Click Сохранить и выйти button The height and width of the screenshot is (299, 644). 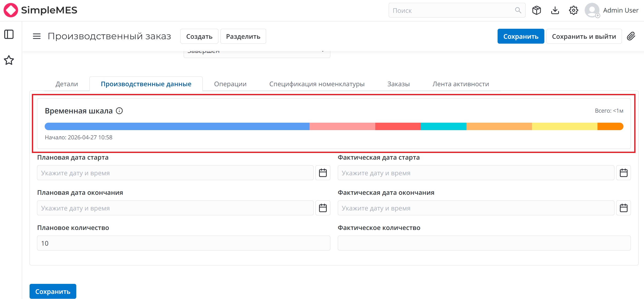pyautogui.click(x=584, y=36)
